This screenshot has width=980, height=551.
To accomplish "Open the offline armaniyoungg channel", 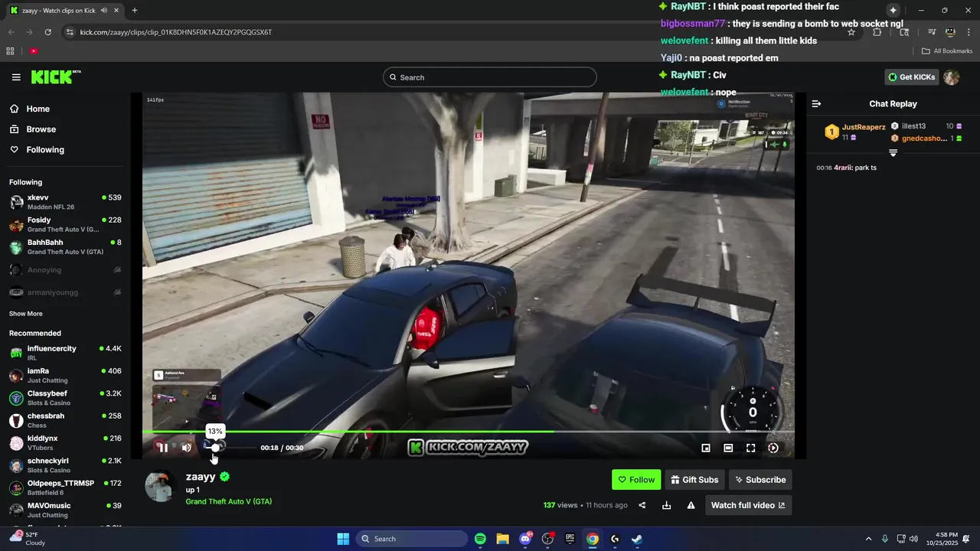I will click(x=65, y=292).
